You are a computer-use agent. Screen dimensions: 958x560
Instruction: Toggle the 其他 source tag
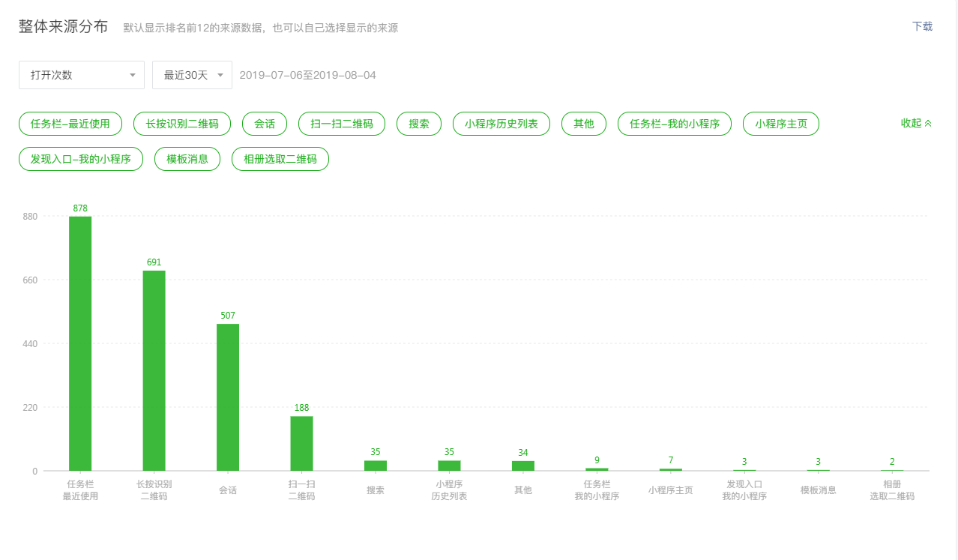(x=584, y=124)
